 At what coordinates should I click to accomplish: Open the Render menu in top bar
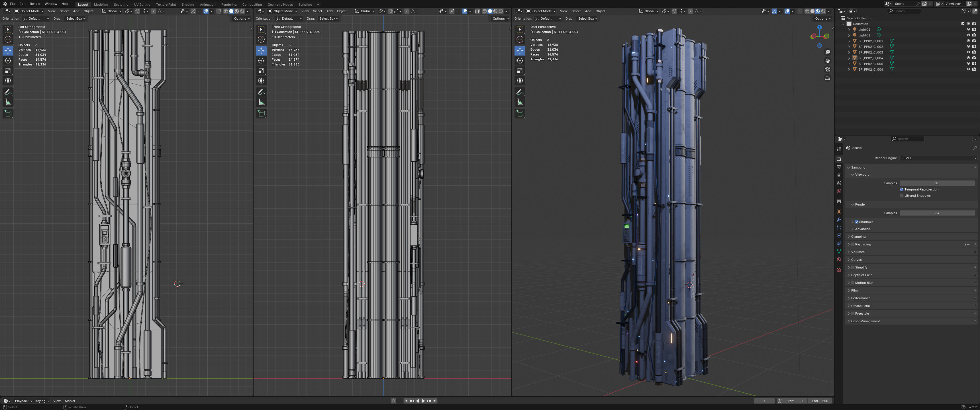(35, 4)
